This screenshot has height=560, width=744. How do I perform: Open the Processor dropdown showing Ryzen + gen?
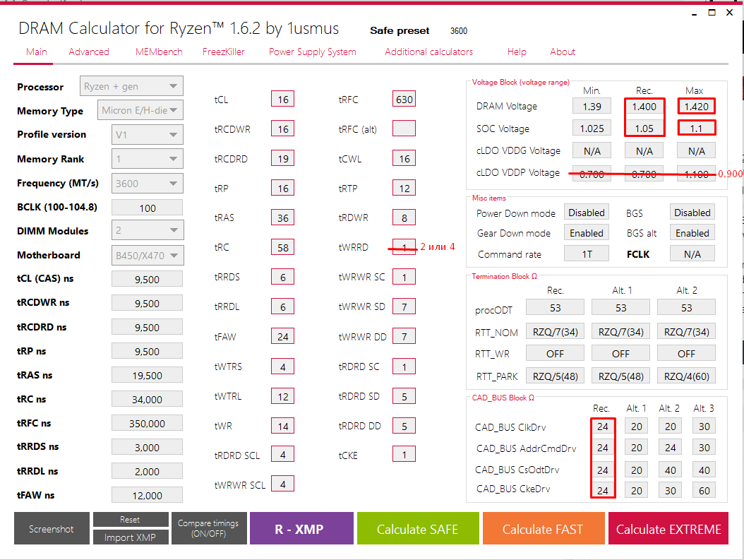(x=131, y=86)
